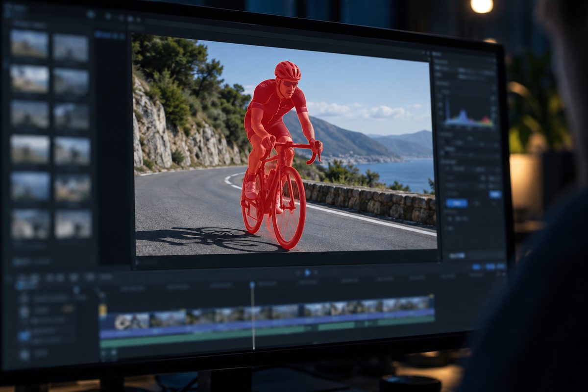588x392 pixels.
Task: Open the first thumbnail in the media library grid
Action: click(x=29, y=44)
